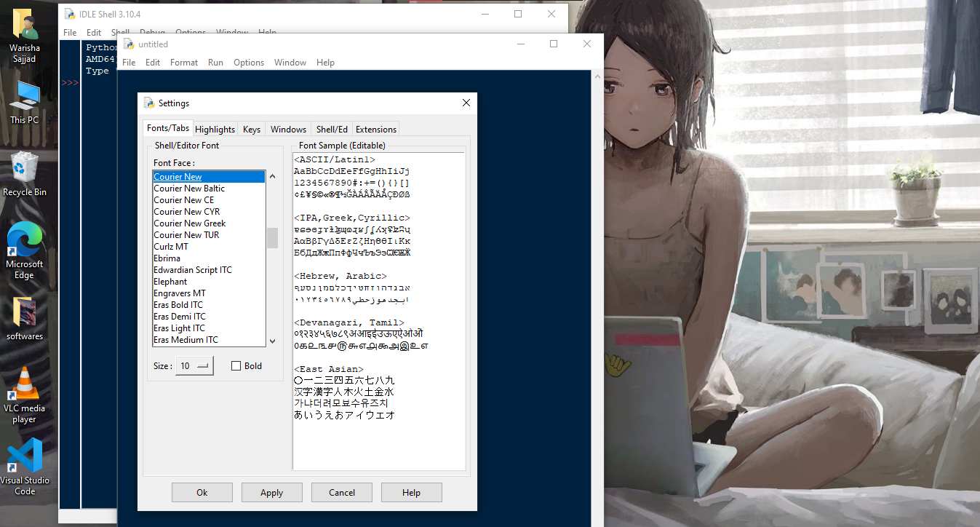
Task: Open Edit menu in IDLE Shell window
Action: (94, 33)
